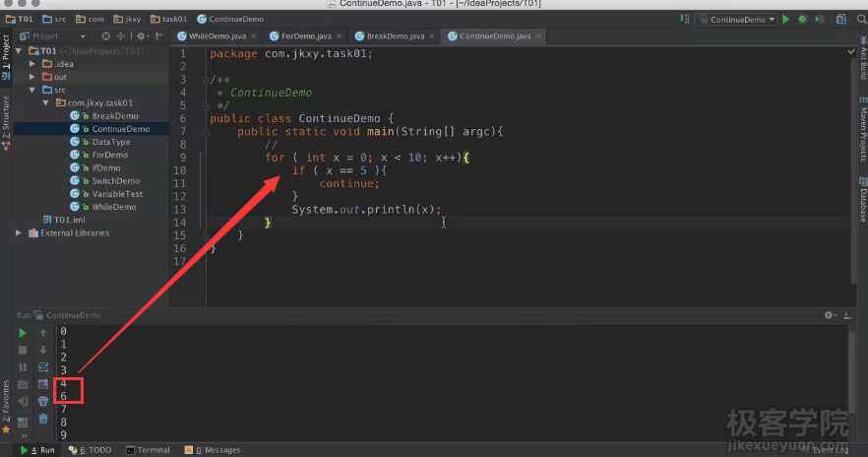
Task: Start debugging with the bug icon
Action: tap(803, 19)
